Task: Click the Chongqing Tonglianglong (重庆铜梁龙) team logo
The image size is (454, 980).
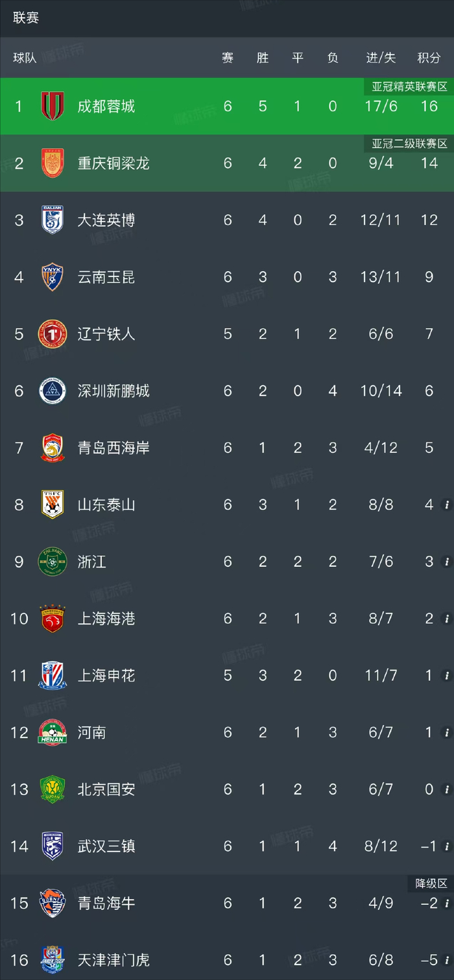Action: (53, 163)
